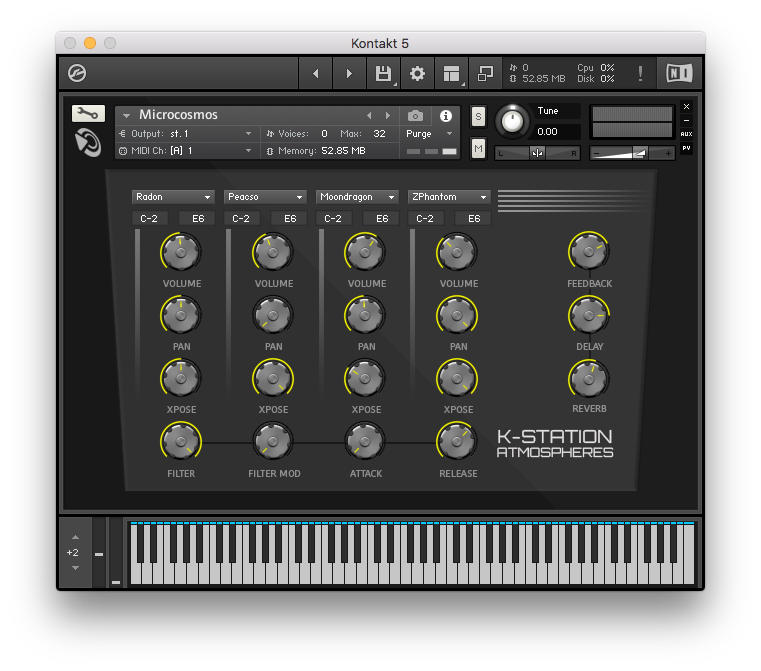The width and height of the screenshot is (761, 671).
Task: Click the DELAY knob
Action: 589,315
